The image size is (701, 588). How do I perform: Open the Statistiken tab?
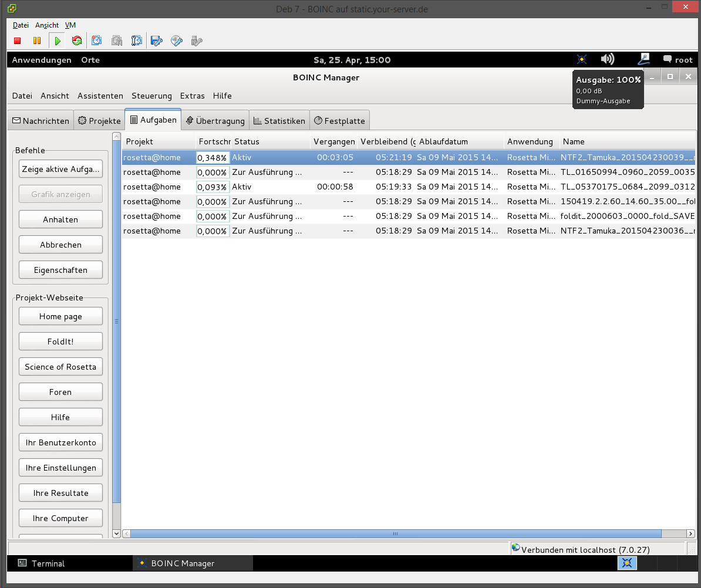(x=279, y=121)
